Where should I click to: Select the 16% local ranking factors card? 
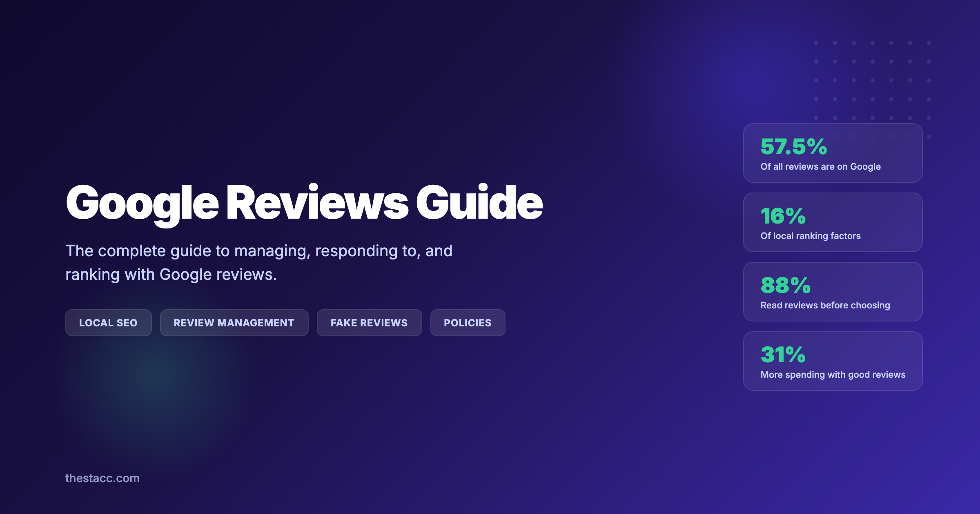click(832, 222)
